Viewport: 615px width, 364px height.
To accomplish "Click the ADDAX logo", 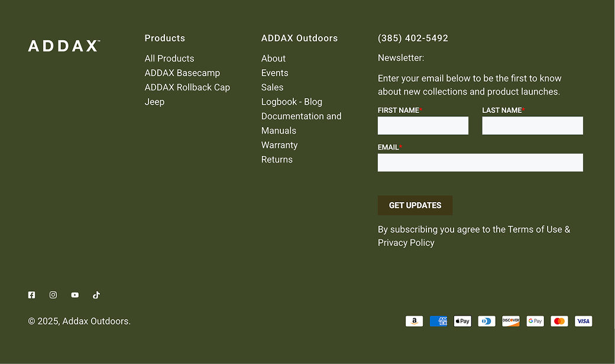I will click(64, 46).
